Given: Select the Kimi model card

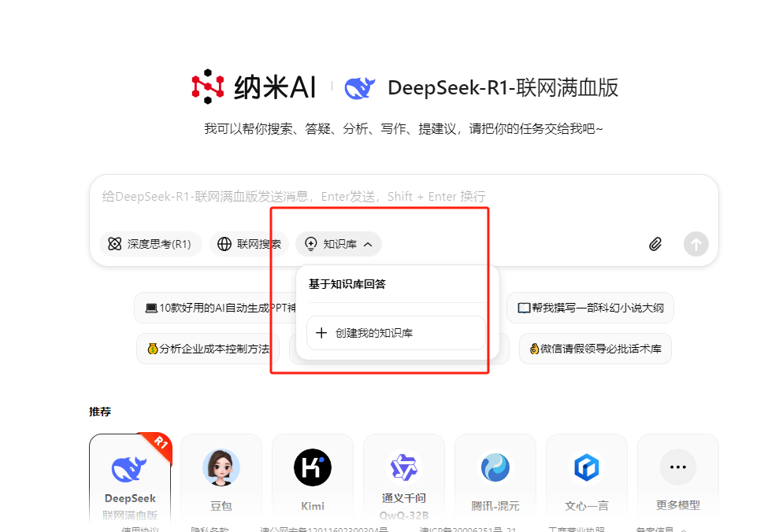Looking at the screenshot, I should [x=313, y=478].
